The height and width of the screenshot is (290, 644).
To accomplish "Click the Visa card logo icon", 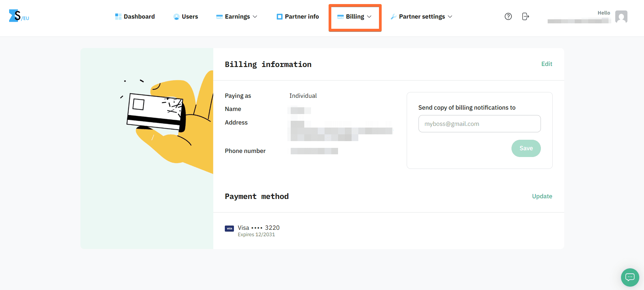I will tap(229, 228).
